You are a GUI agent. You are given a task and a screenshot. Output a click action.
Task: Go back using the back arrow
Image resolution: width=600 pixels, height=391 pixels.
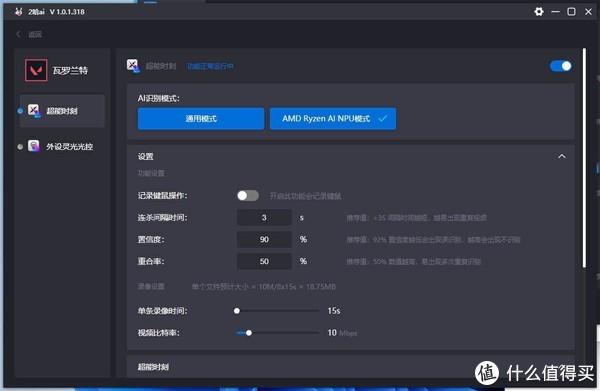pyautogui.click(x=18, y=34)
